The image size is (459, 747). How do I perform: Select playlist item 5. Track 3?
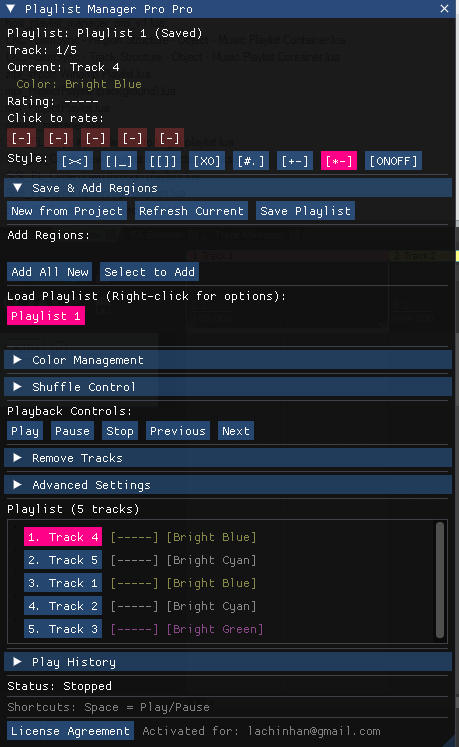(x=63, y=629)
